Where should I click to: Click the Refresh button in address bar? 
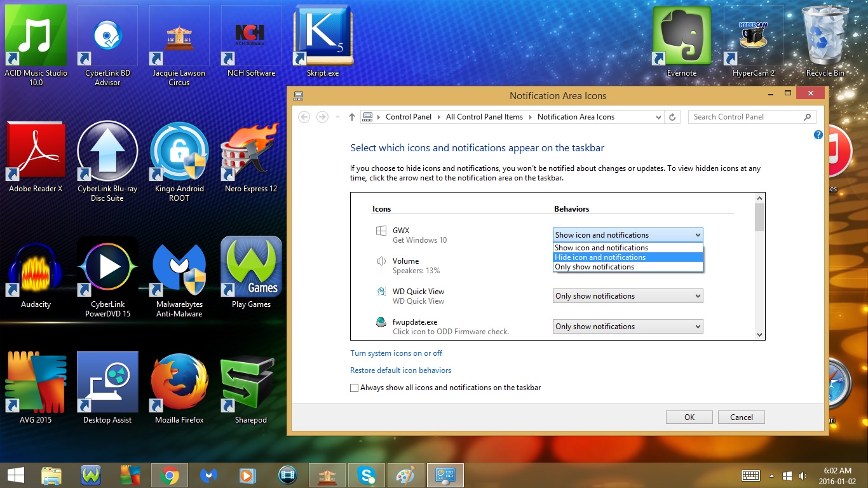(x=673, y=117)
